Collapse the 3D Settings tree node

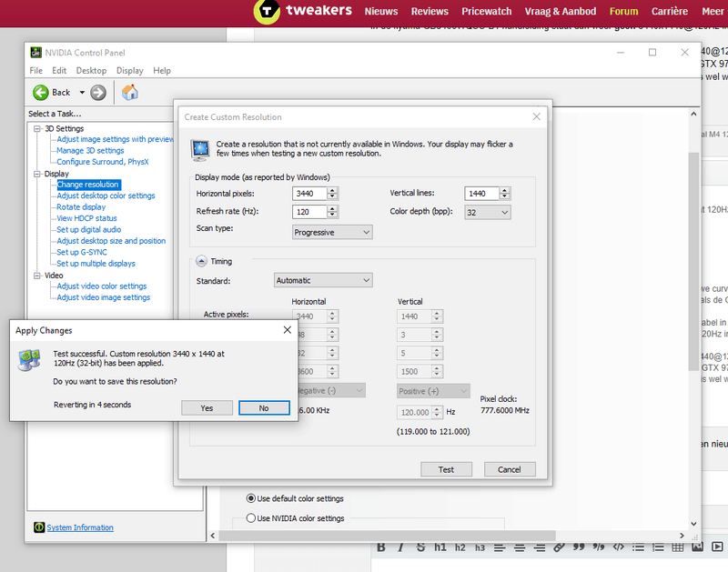[x=37, y=128]
